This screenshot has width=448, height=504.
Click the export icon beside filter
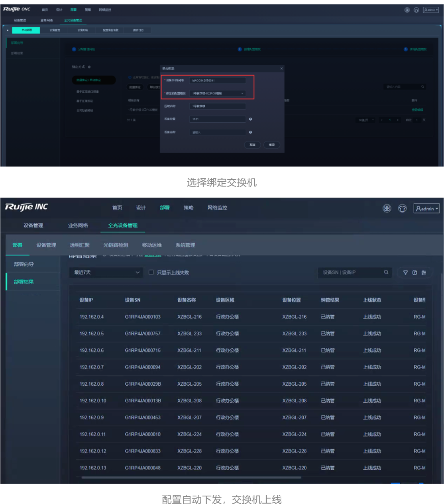415,273
